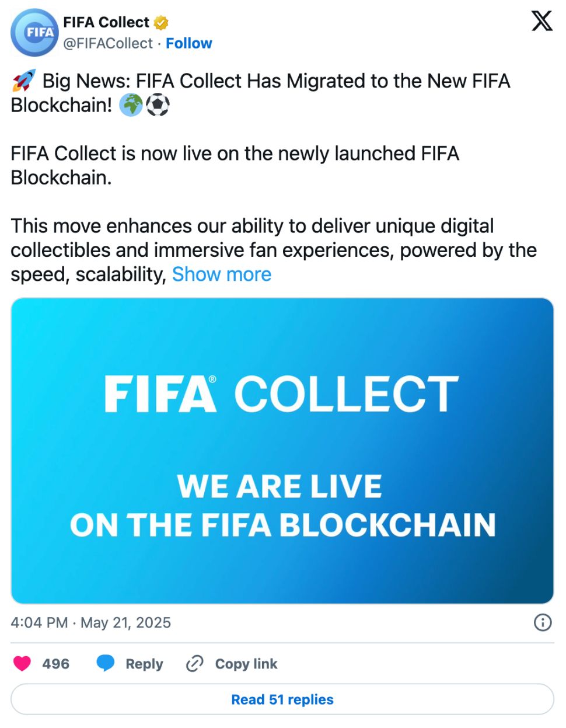Image resolution: width=566 pixels, height=728 pixels.
Task: Click the blue reply speech bubble icon
Action: click(106, 664)
